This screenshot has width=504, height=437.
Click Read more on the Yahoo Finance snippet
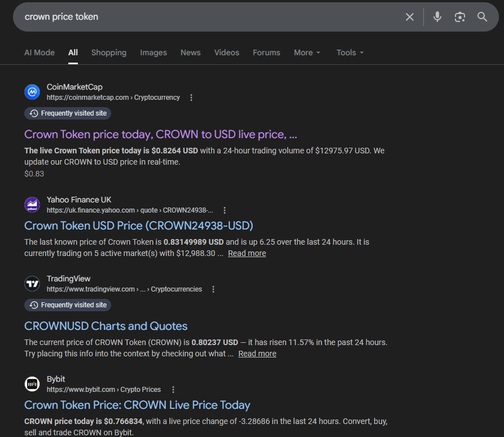(x=247, y=253)
